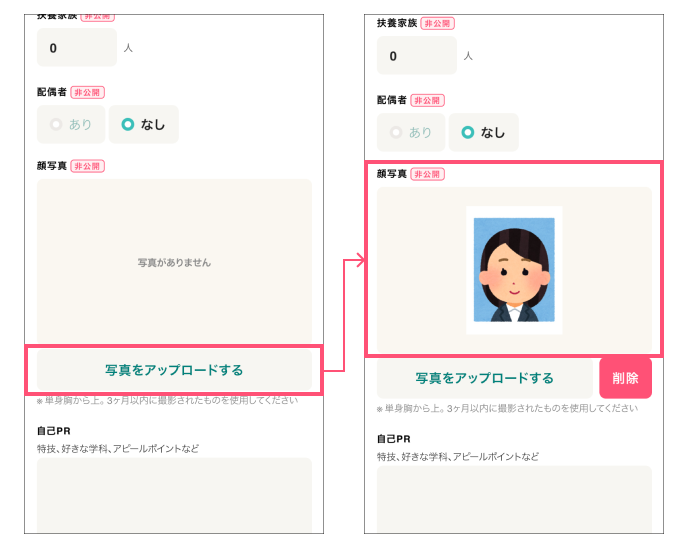Click the 非公開 badge beside 顔写真 above the portrait
Viewport: 686px width, 548px height.
coord(428,174)
